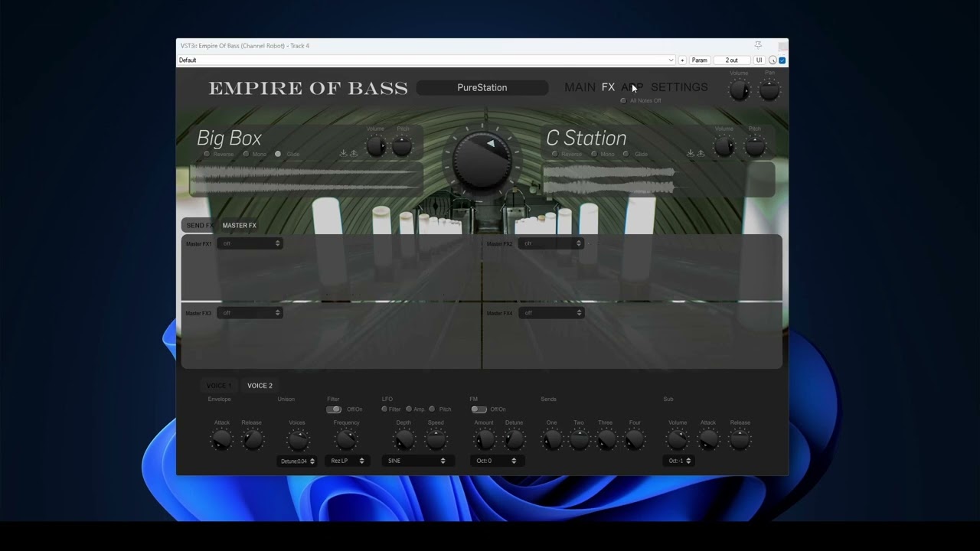
Task: Click the Big Box Pitch knob
Action: [x=403, y=146]
